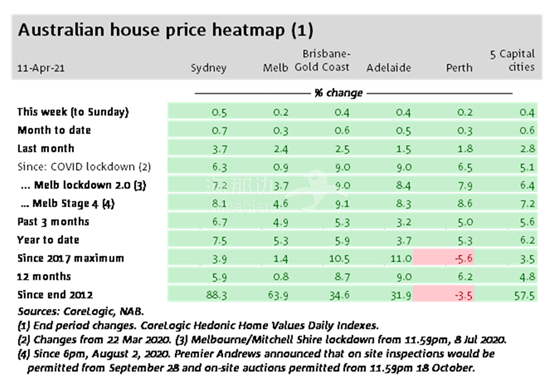The image size is (554, 387).
Task: Select the Brisbane-Gold Coast column header
Action: tap(322, 60)
